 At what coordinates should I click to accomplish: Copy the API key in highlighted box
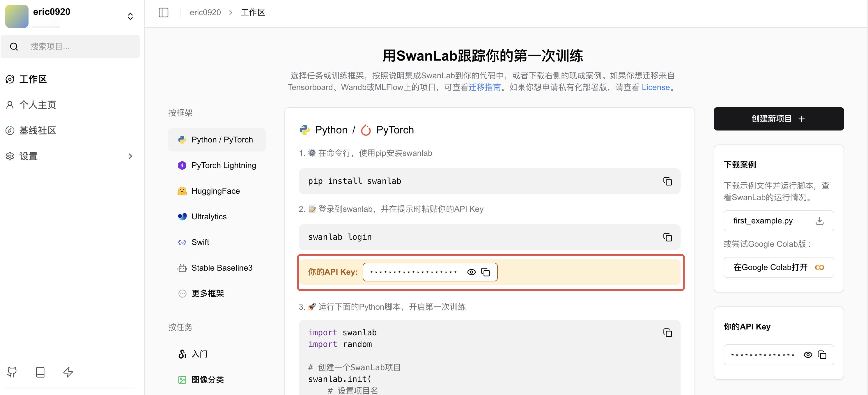coord(486,272)
